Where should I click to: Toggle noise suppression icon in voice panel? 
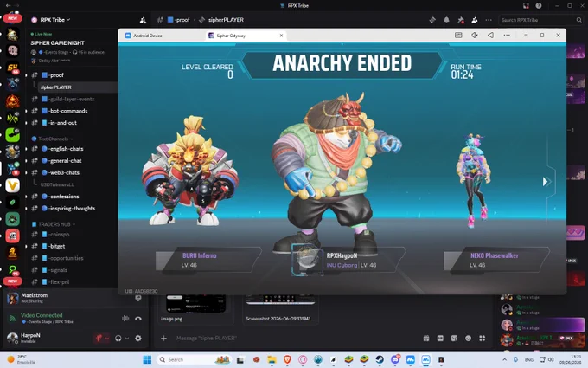pos(125,318)
